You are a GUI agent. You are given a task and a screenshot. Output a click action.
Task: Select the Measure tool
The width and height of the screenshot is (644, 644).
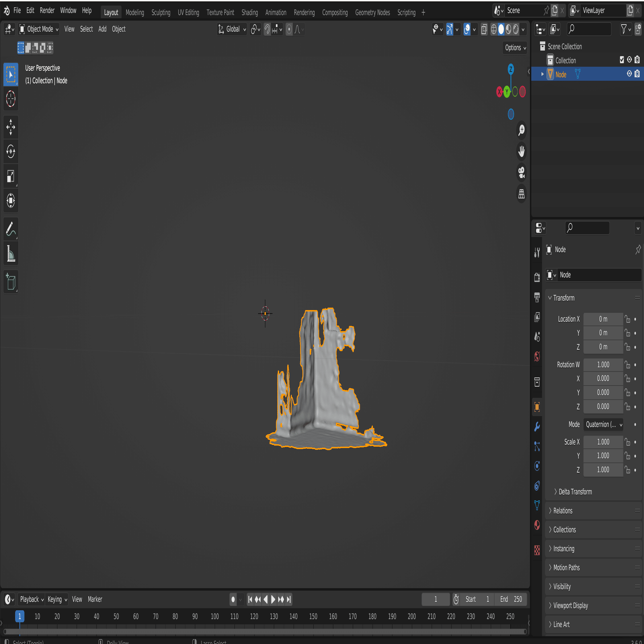point(11,254)
